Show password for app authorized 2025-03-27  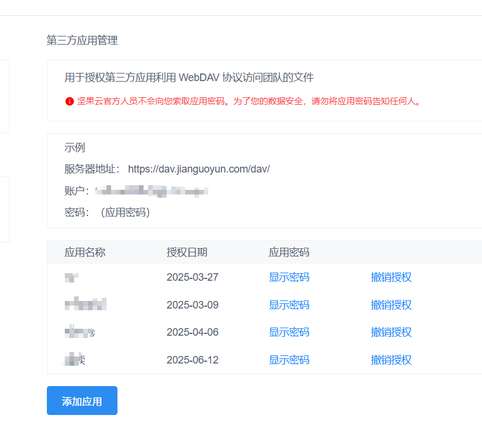pyautogui.click(x=289, y=277)
